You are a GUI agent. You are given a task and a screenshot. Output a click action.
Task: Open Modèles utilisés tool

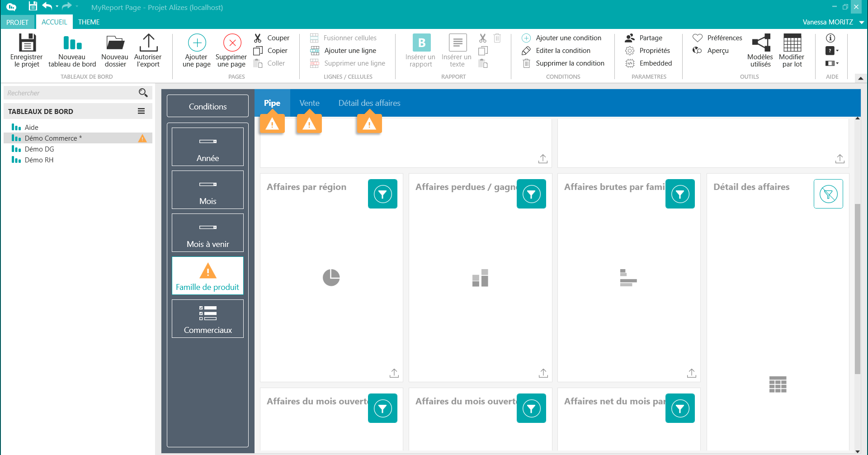click(760, 43)
